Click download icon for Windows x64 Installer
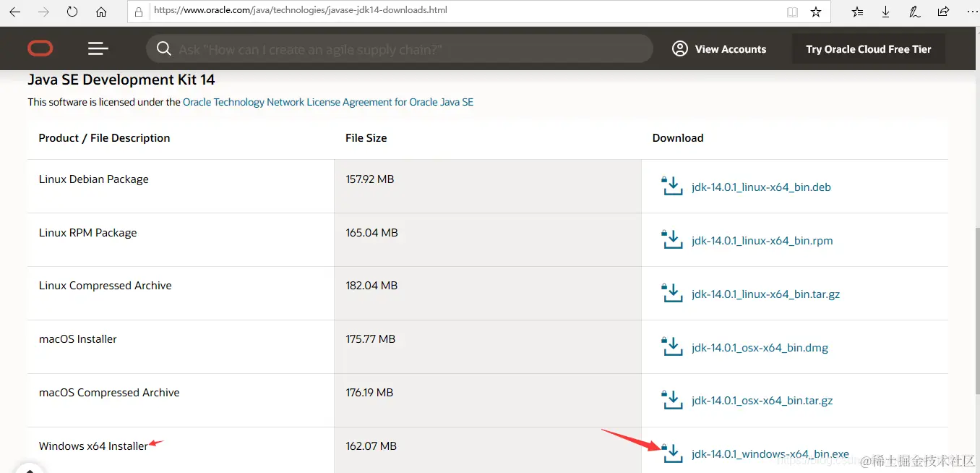Screen dimensions: 980x473 [672, 453]
